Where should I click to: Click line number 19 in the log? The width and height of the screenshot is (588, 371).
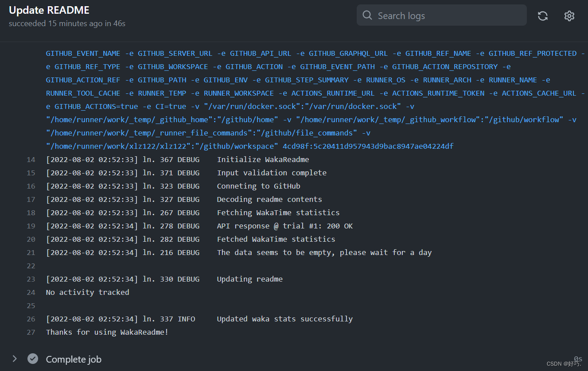31,226
